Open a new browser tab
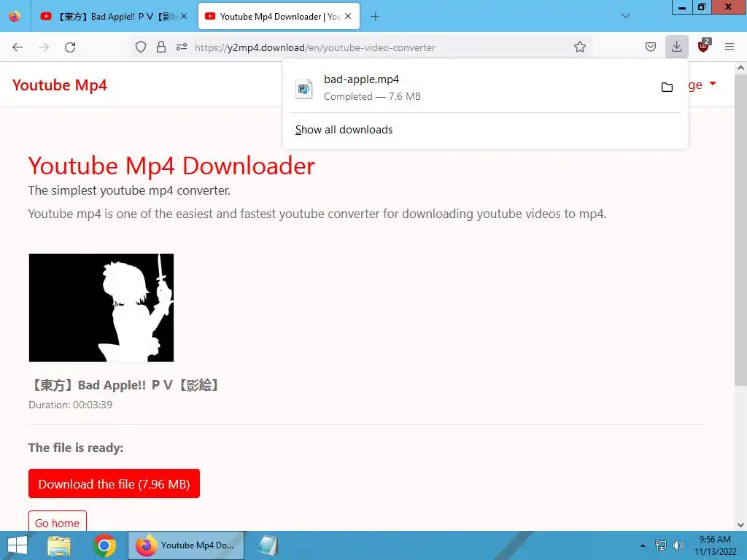747x560 pixels. 375,17
